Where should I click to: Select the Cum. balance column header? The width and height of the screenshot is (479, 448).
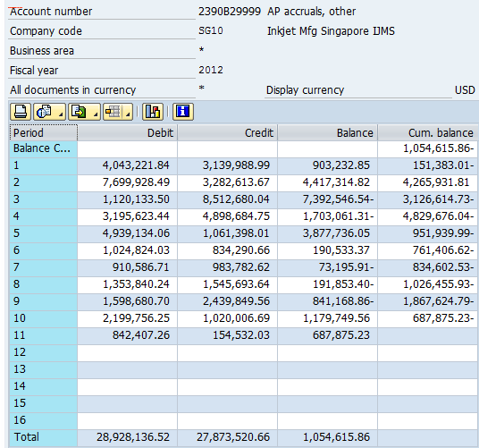tap(428, 133)
